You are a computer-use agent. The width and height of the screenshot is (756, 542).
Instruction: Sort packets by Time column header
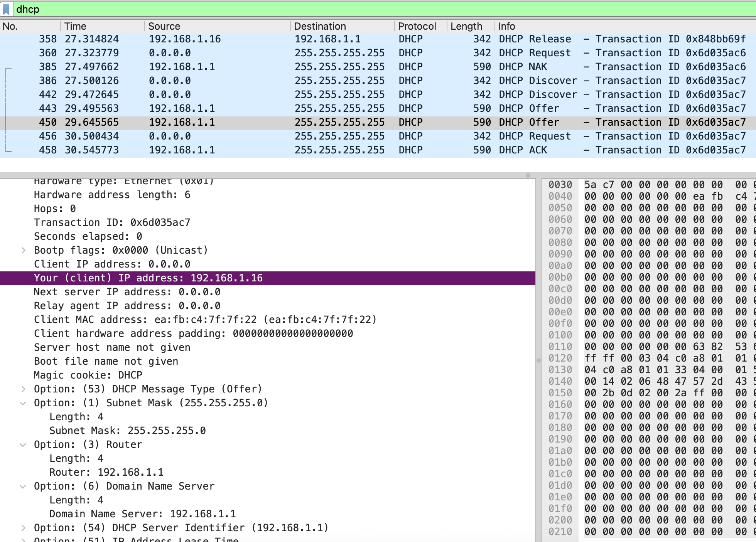tap(75, 26)
